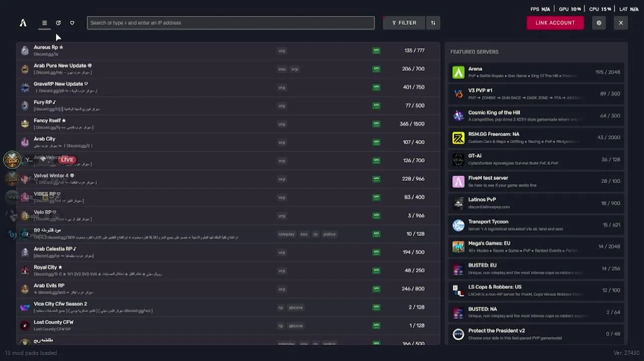
Task: Open RSM.GG Freeroam: NA server
Action: click(x=536, y=137)
